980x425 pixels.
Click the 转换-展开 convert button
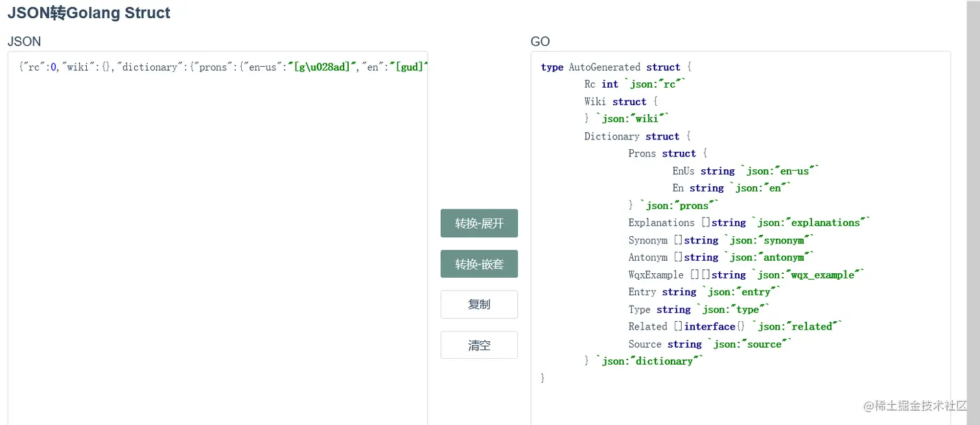point(479,223)
